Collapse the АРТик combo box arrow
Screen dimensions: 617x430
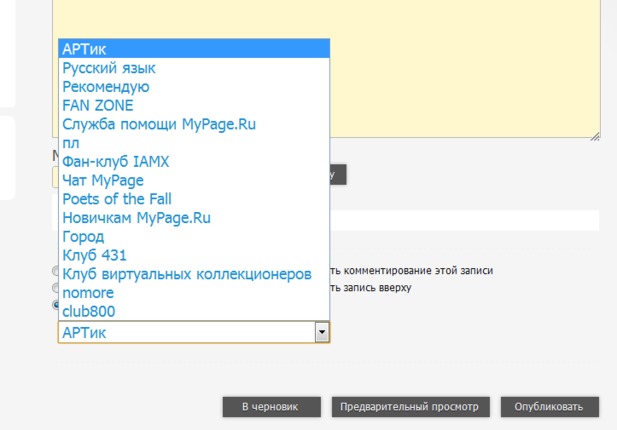[322, 332]
